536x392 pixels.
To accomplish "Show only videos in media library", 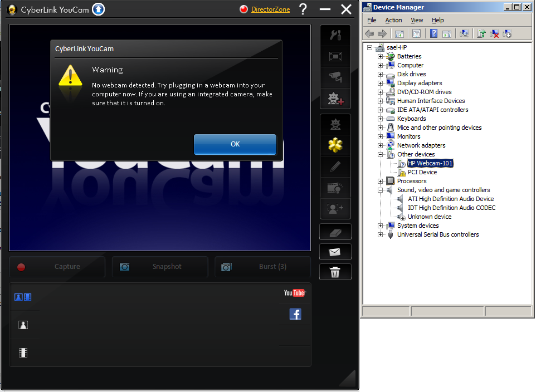I will [x=23, y=352].
